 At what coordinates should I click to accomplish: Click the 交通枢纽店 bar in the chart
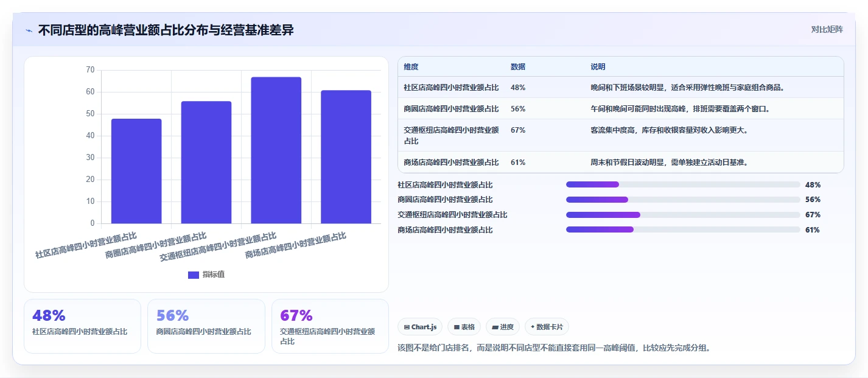point(276,150)
